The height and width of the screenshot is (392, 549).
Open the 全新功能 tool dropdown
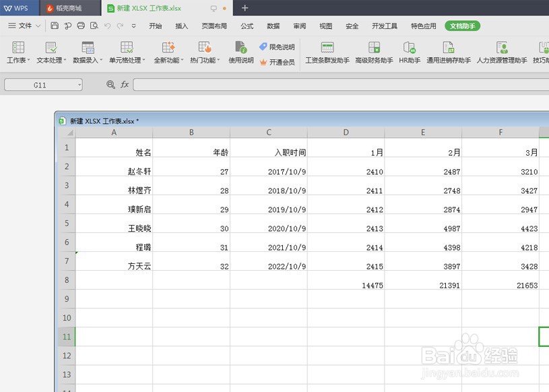coord(168,53)
